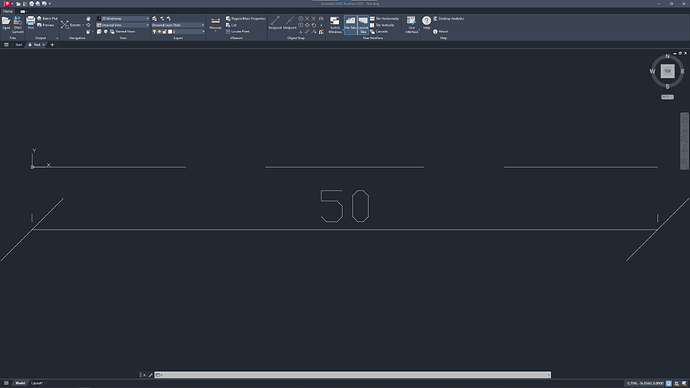The image size is (690, 388).
Task: Enable Midpoint object snap
Action: click(x=290, y=23)
